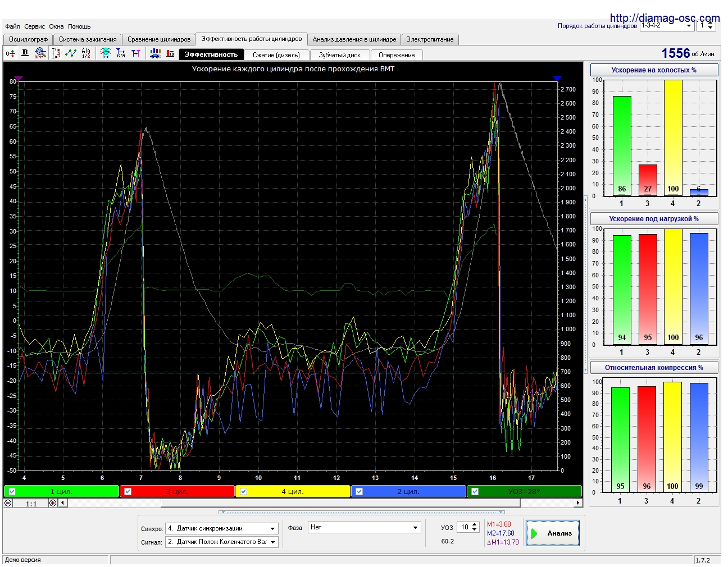This screenshot has height=567, width=728.
Task: Open the Сигнал sensor dropdown
Action: tap(273, 542)
